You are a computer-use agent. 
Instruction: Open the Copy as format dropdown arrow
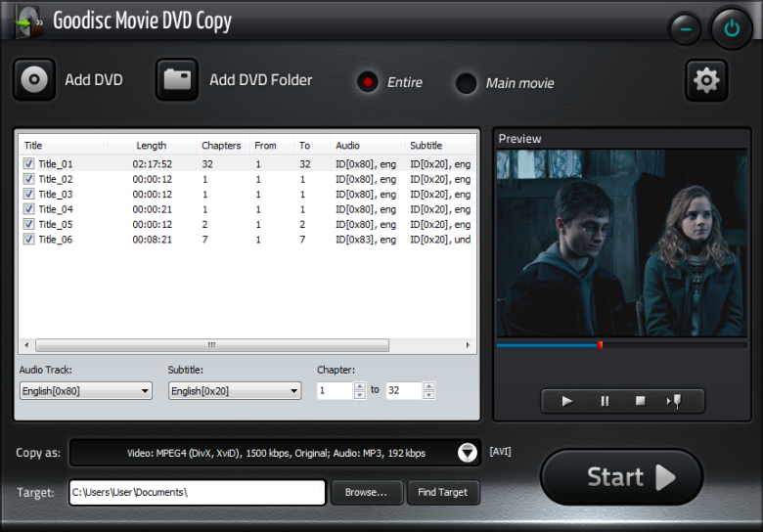click(468, 453)
